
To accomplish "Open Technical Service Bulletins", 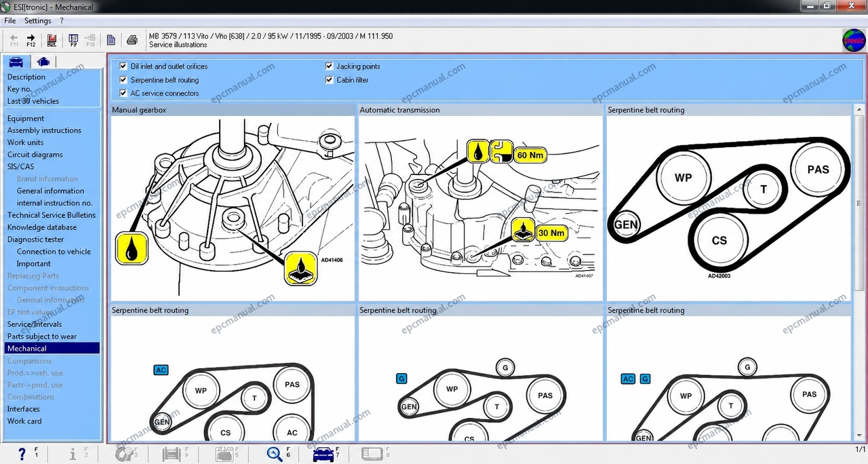I will point(52,215).
